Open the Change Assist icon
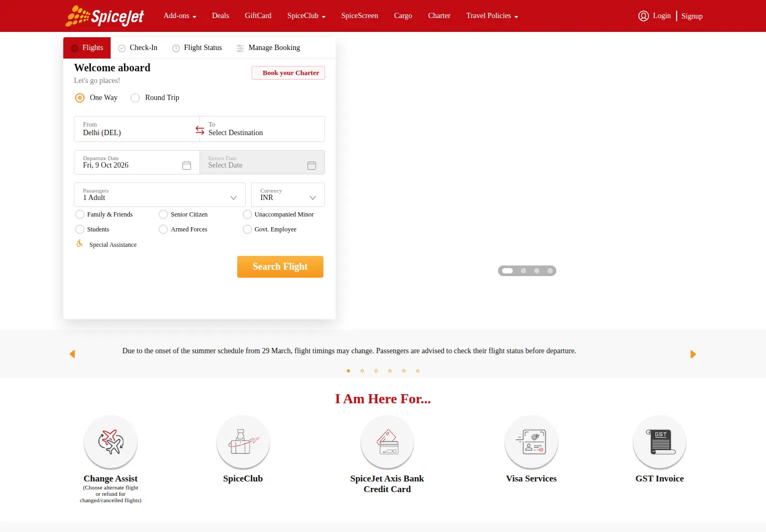The image size is (766, 532). coord(111,442)
